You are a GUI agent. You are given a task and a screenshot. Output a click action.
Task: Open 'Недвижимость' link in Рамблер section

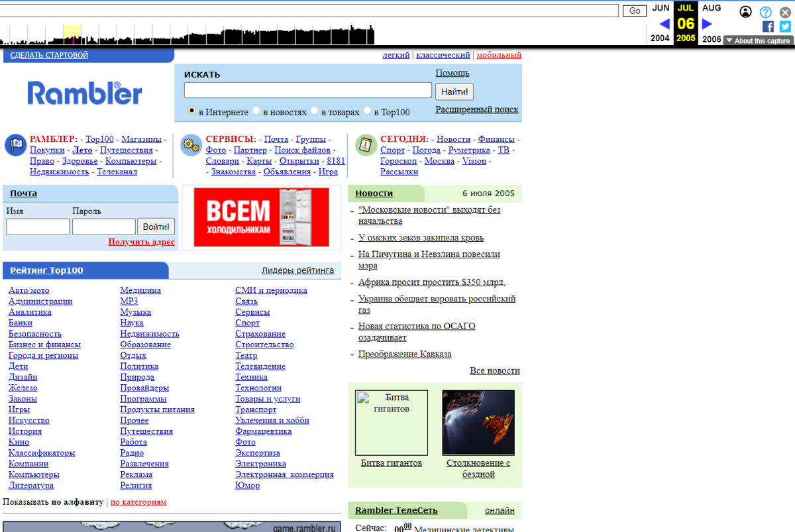pos(59,172)
